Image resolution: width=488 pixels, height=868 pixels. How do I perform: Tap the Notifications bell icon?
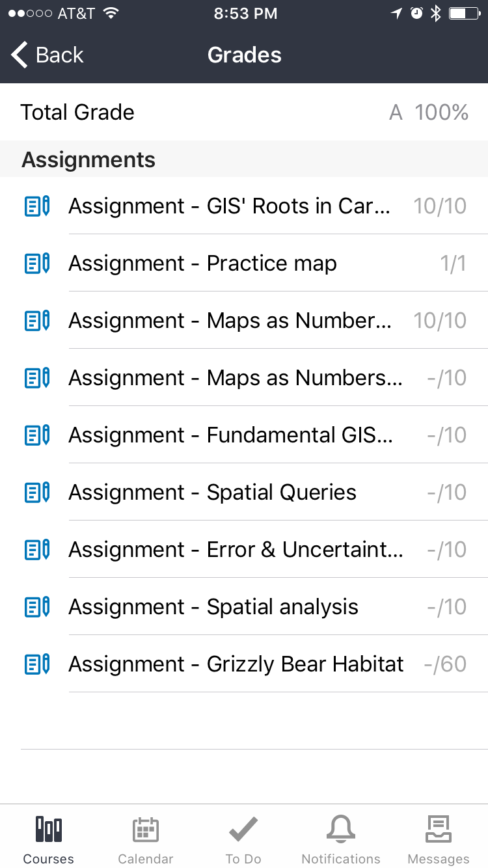[x=341, y=830]
